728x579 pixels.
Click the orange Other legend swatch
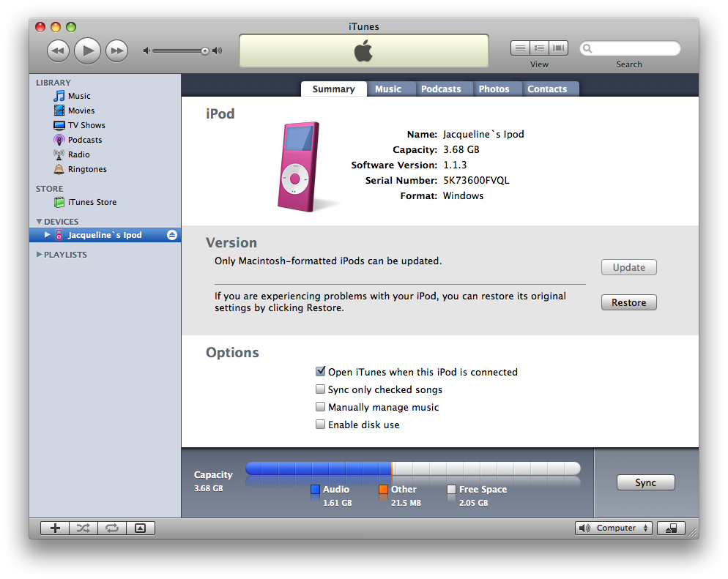click(x=383, y=489)
